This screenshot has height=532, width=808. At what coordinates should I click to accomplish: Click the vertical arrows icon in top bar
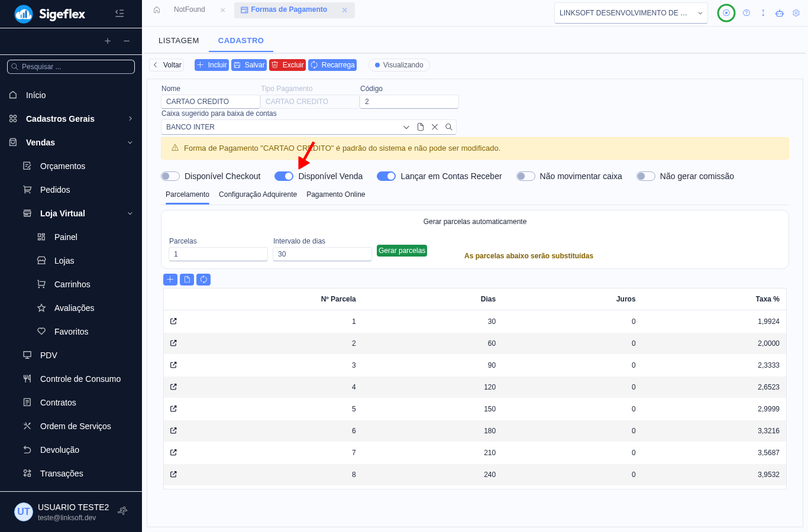tap(763, 13)
